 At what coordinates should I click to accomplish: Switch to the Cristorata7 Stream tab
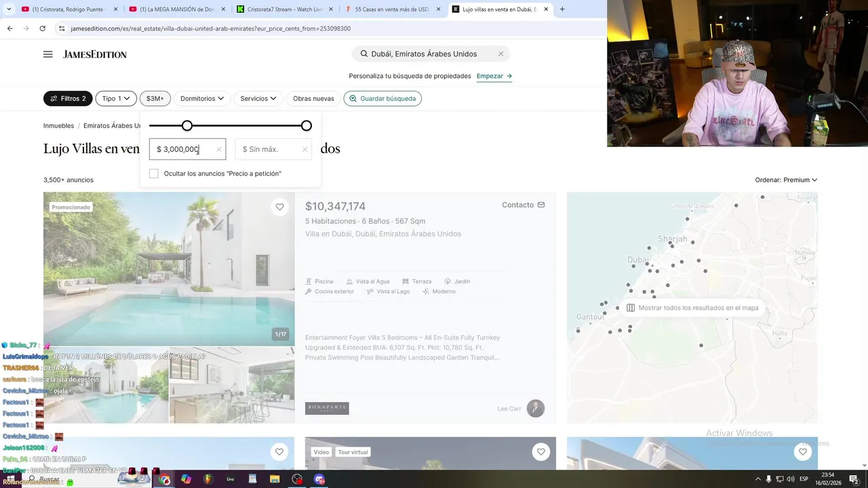[285, 9]
